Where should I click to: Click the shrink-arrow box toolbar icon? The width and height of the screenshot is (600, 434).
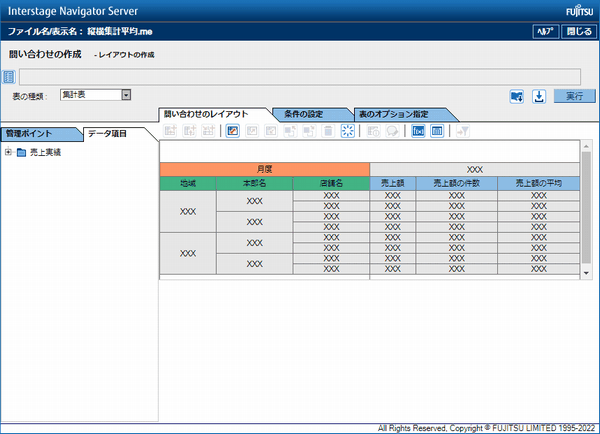pyautogui.click(x=271, y=131)
